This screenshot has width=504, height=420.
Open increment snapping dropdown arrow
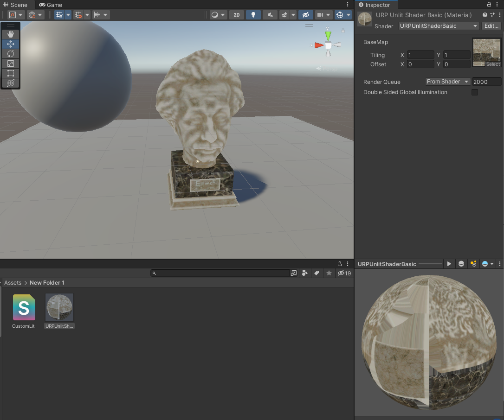point(105,15)
